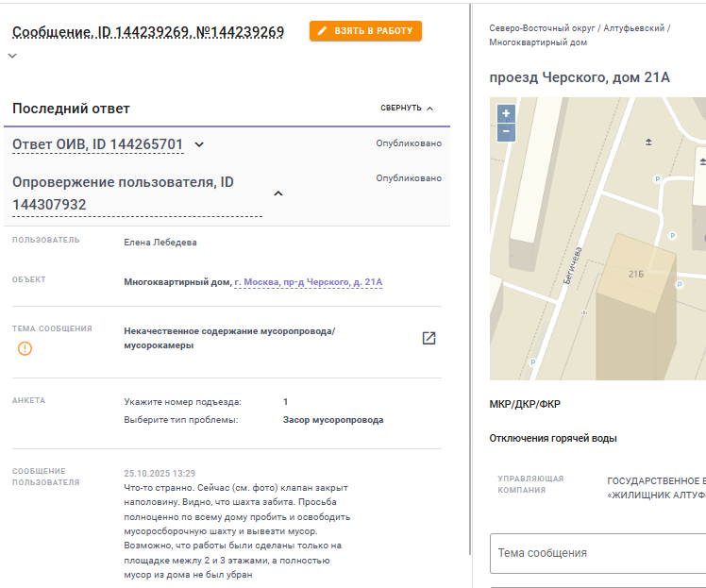Click 'Алтуфьевский' breadcrumb

coord(633,28)
